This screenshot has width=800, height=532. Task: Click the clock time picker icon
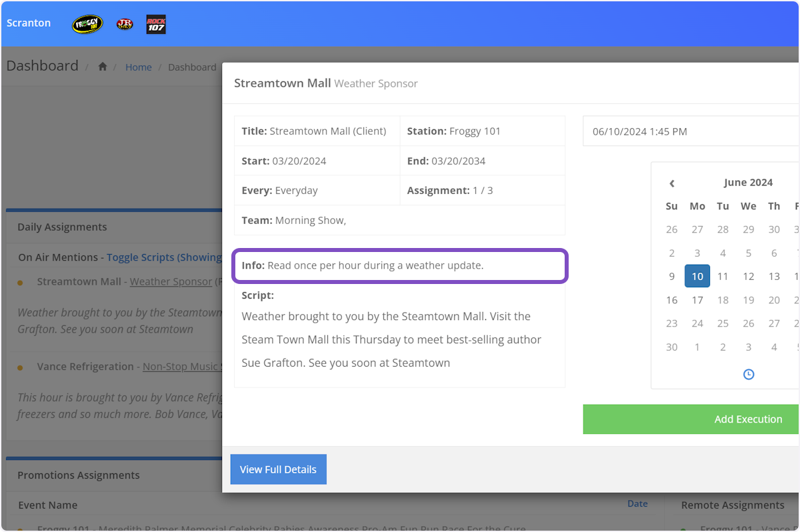[748, 375]
